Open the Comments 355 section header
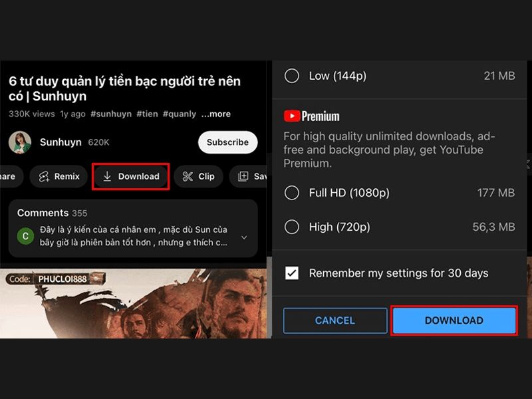 pos(53,213)
